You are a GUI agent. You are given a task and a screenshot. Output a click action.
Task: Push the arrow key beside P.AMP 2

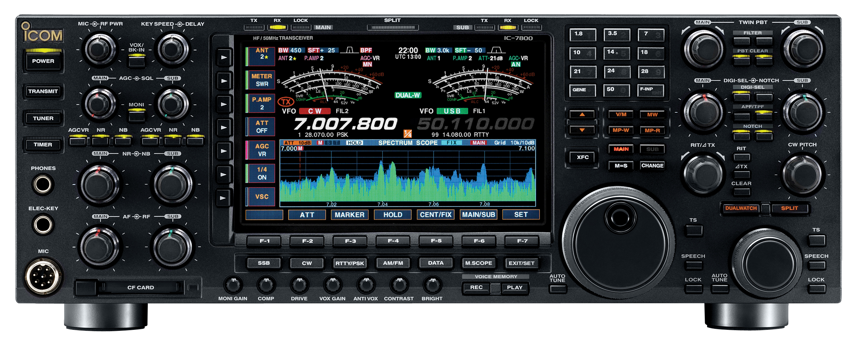point(224,104)
